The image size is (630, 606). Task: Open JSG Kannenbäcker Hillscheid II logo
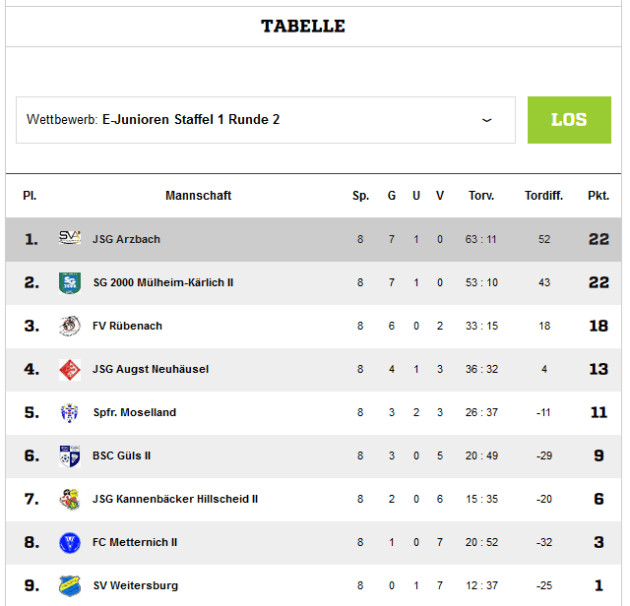click(x=70, y=499)
